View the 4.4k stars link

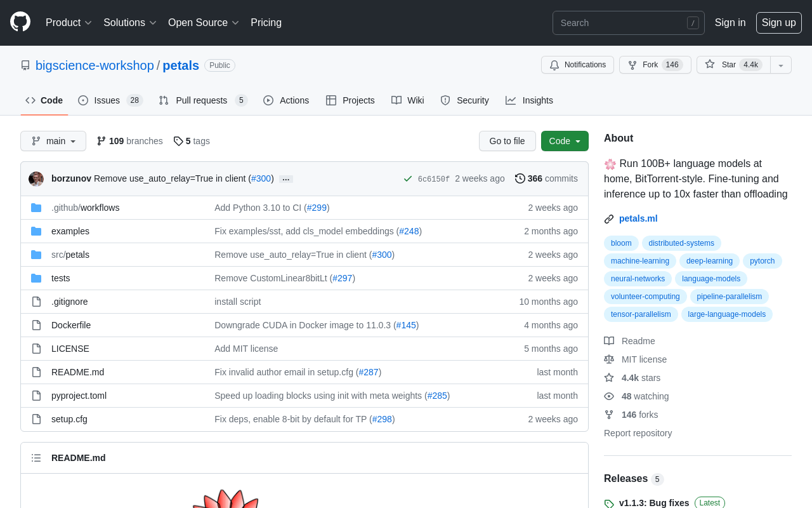click(632, 378)
